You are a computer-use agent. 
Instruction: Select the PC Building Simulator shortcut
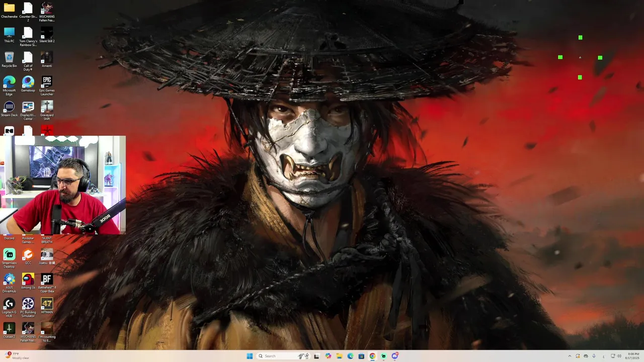(28, 308)
